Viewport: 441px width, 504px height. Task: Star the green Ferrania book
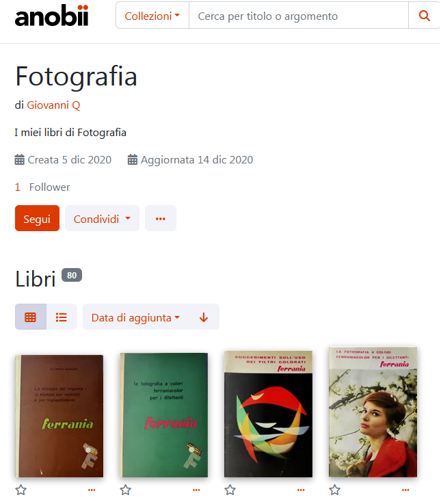(126, 491)
